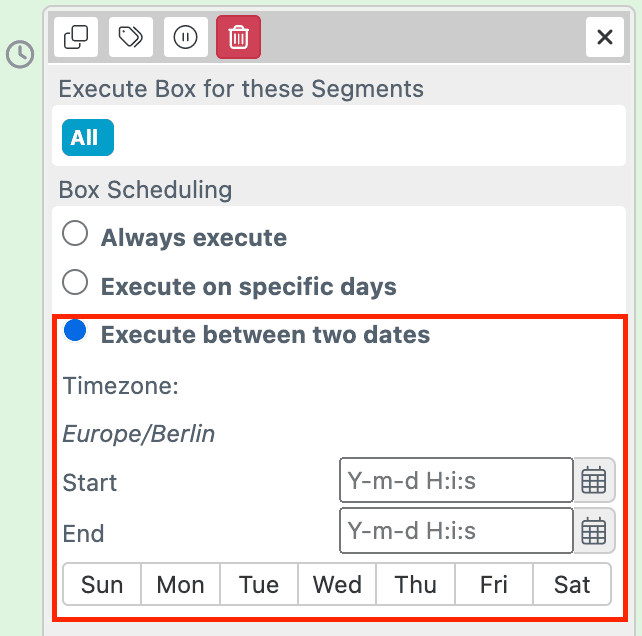Select Execute on specific days option
The image size is (642, 636).
coord(75,284)
